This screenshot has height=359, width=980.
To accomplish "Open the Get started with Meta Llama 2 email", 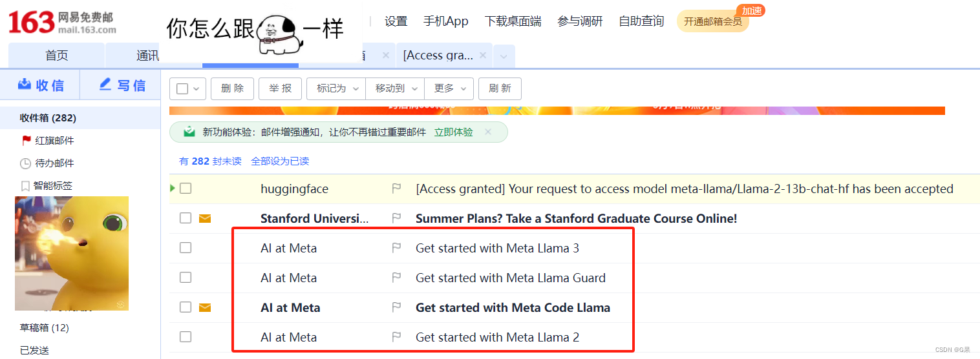I will pos(497,337).
